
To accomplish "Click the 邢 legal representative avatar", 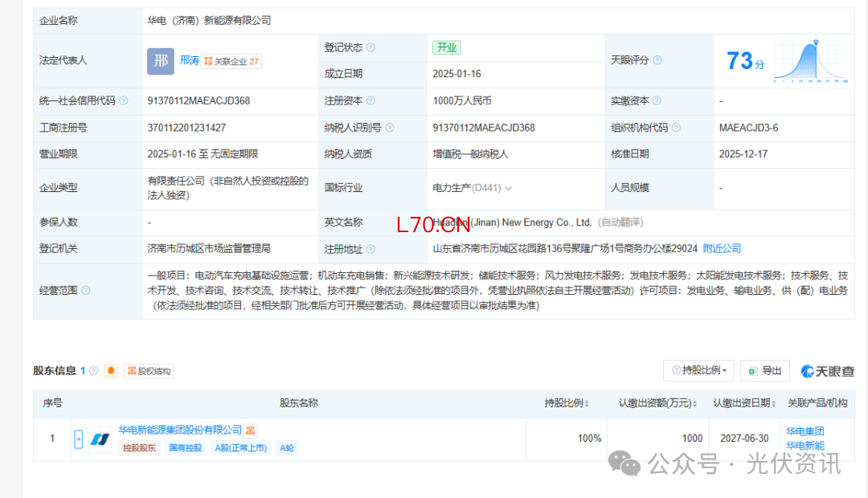I will (x=160, y=61).
